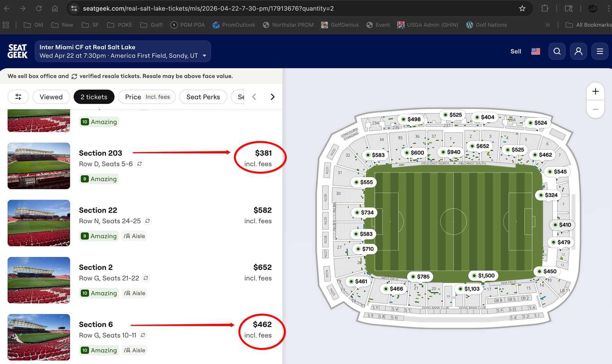The width and height of the screenshot is (612, 364).
Task: Open the 2 tickets quantity selector
Action: tap(94, 97)
